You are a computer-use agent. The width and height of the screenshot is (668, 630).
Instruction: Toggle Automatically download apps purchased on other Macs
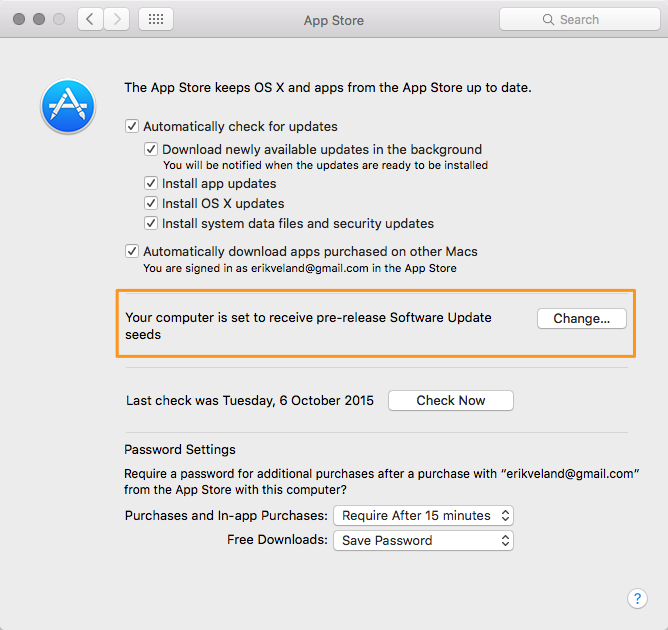pyautogui.click(x=132, y=251)
